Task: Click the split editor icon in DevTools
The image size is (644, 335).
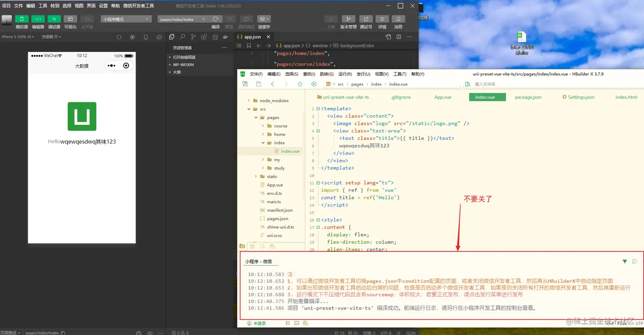Action: (x=399, y=37)
